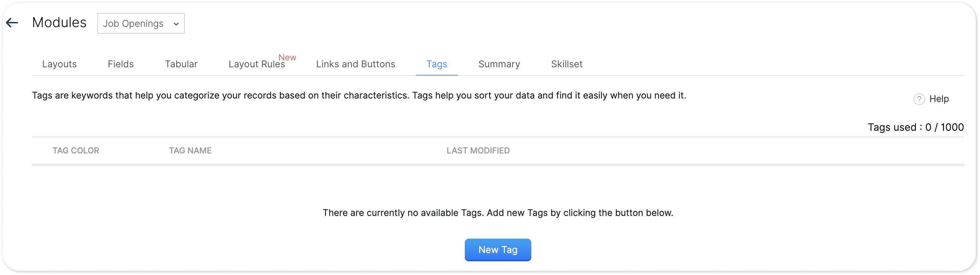The height and width of the screenshot is (275, 980).
Task: Click the red New badge on Layout Rules
Action: [287, 58]
